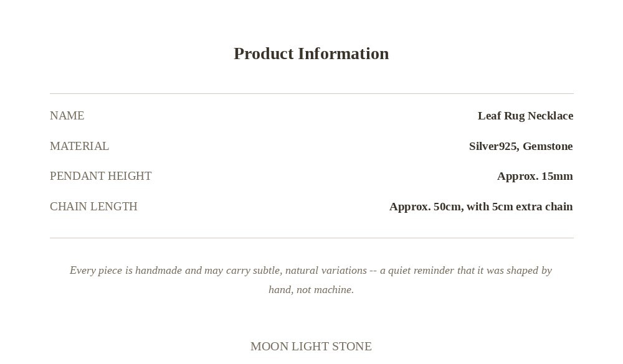Click the word Information in the heading
Screen dimensions: 623x364
point(343,54)
